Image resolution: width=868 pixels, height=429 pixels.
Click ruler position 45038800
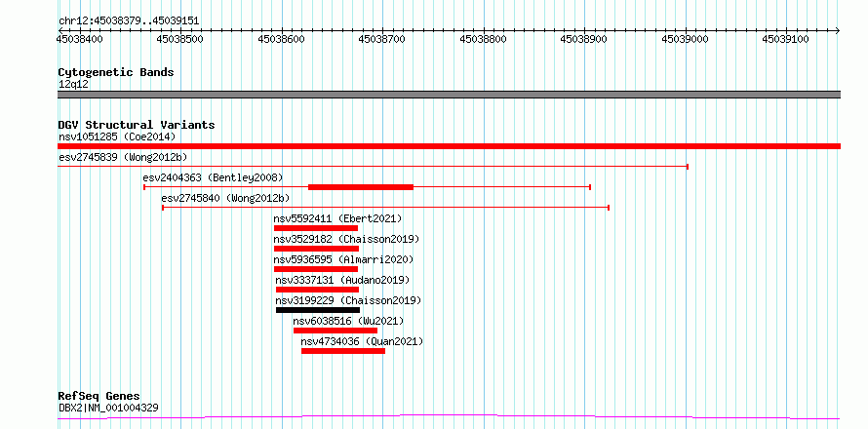click(x=484, y=39)
